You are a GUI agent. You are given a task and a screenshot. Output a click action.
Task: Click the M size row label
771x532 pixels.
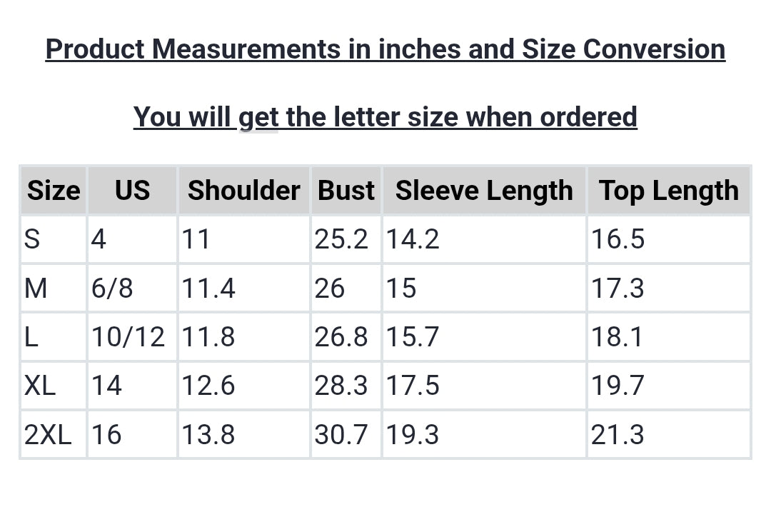(x=36, y=288)
